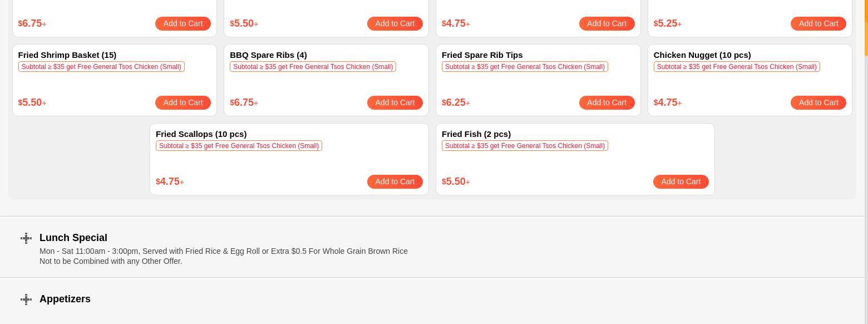
Task: Add Chicken Nugget (10 pcs) to cart
Action: 818,102
